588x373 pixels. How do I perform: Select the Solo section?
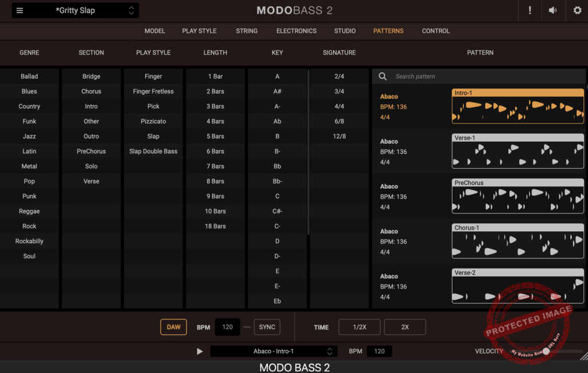pyautogui.click(x=91, y=166)
